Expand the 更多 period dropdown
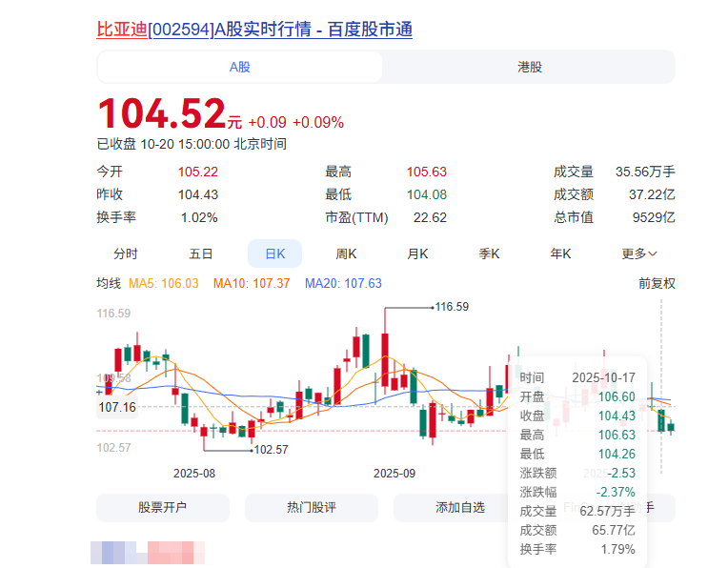This screenshot has height=568, width=728. tap(639, 254)
